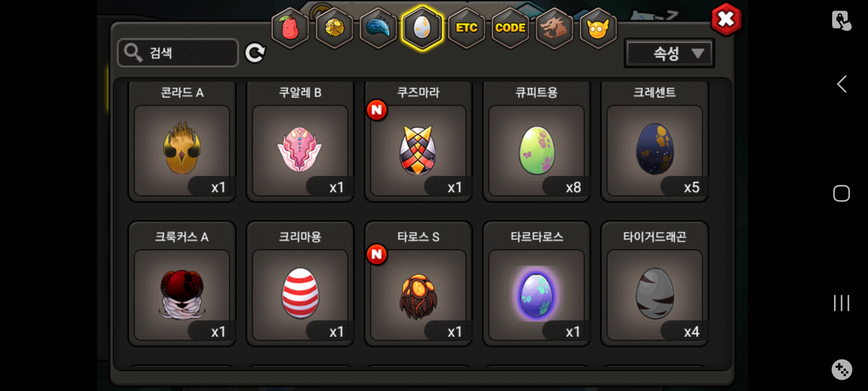Choose the 타르타로스 glowing purple egg
This screenshot has height=391, width=868.
(x=537, y=284)
